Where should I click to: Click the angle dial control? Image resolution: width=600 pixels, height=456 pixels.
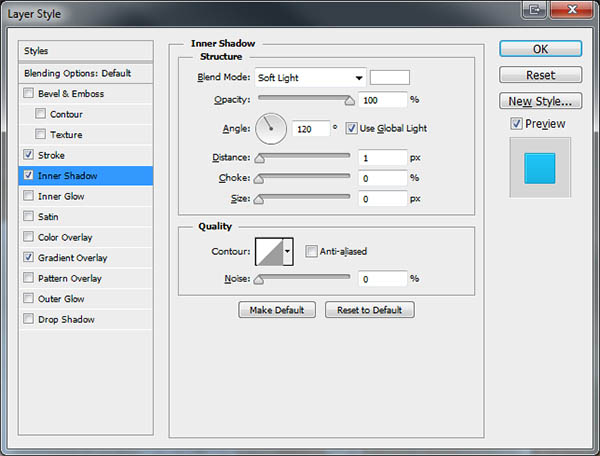pos(271,128)
